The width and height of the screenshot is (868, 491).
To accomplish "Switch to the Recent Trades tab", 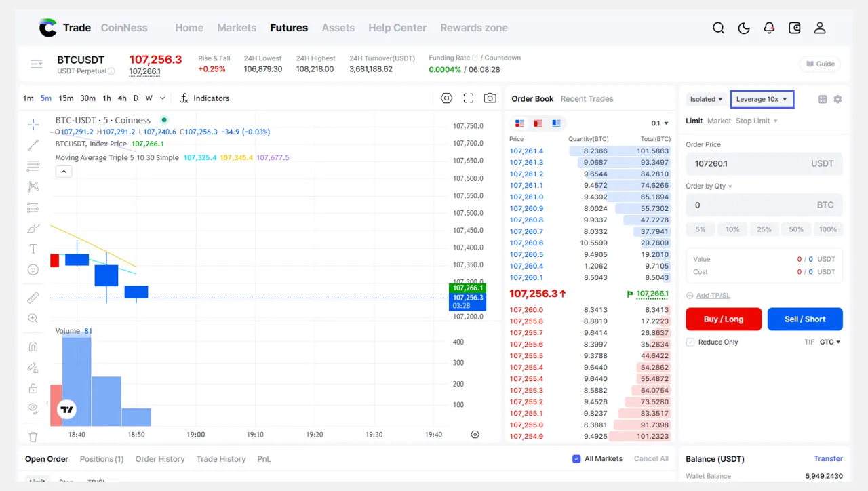I will tap(587, 99).
